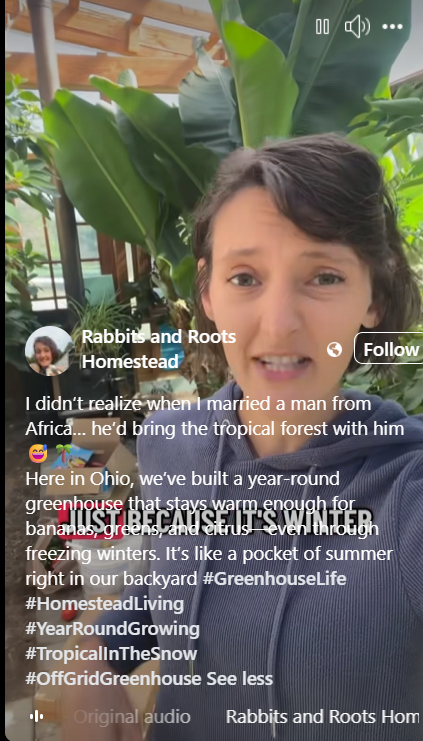This screenshot has height=741, width=423.
Task: Open the Rabbits and Roots Homestead page name
Action: (x=159, y=349)
